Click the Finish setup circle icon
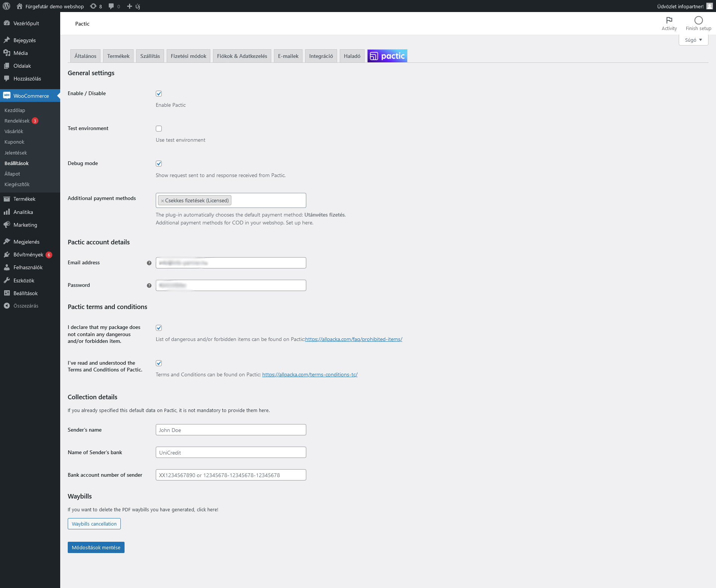The image size is (716, 588). coord(698,20)
